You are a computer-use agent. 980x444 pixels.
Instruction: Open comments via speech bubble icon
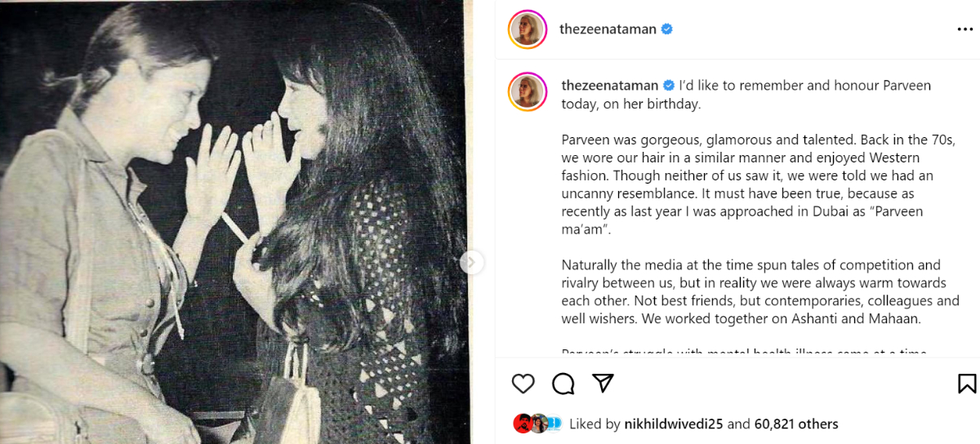tap(563, 384)
